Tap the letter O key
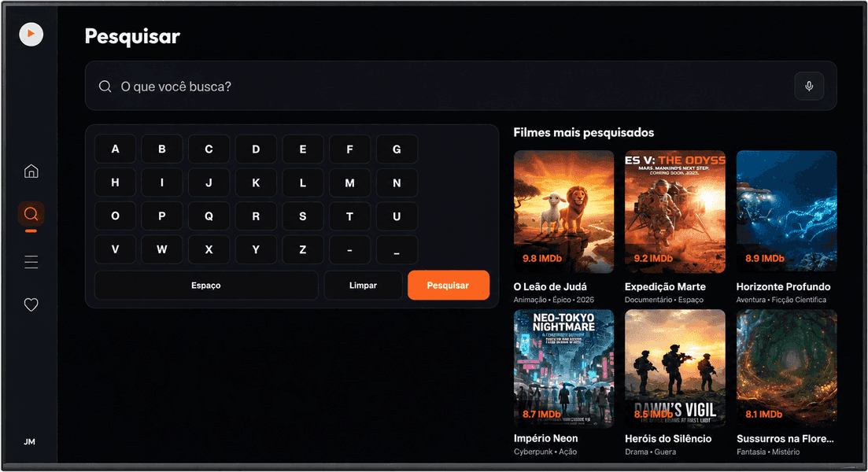The height and width of the screenshot is (472, 868). (115, 216)
